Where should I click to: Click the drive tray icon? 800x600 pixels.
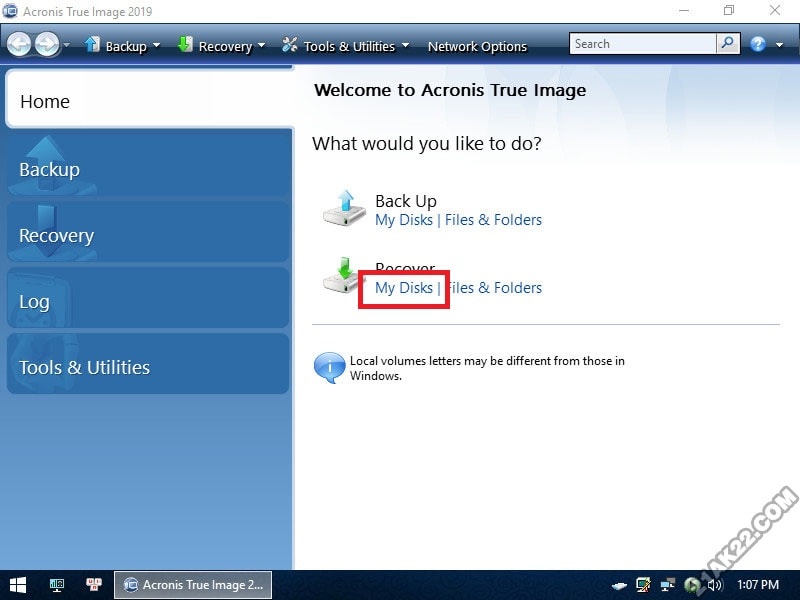point(619,586)
